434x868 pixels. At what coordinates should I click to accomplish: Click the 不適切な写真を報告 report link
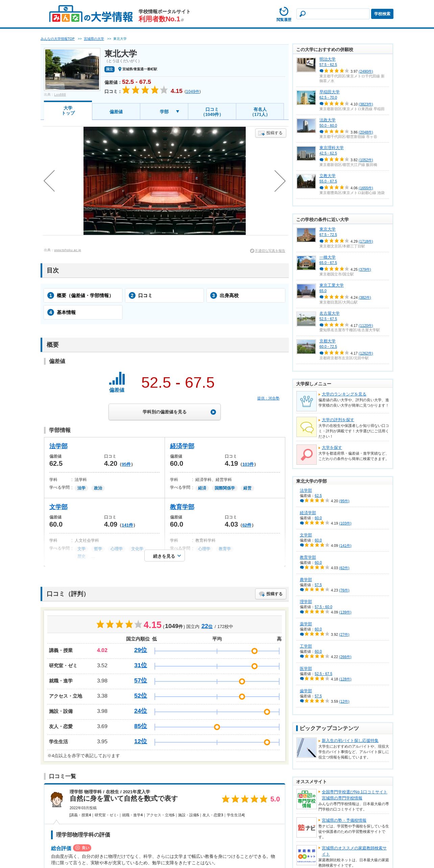click(268, 251)
